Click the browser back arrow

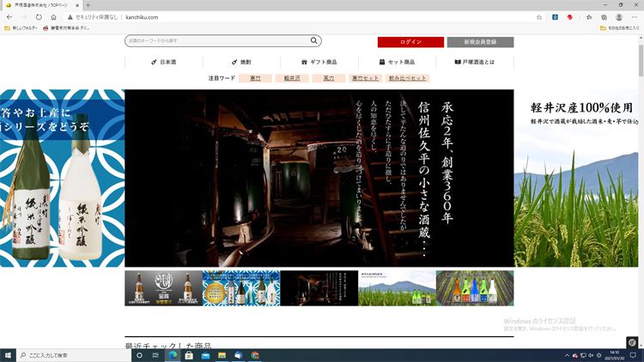[9, 17]
